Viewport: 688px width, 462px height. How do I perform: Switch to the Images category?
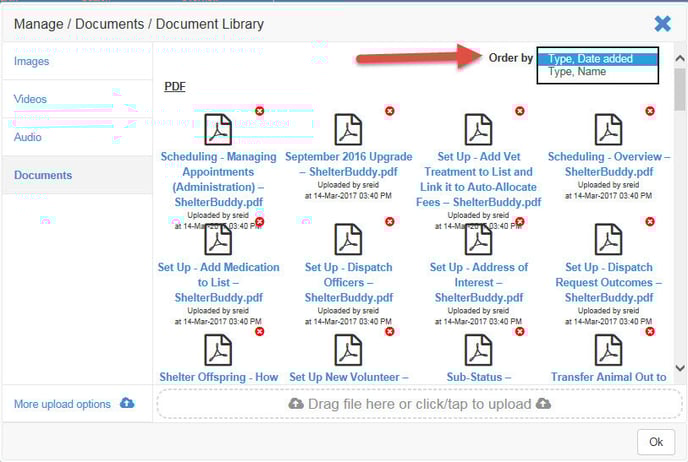click(31, 61)
